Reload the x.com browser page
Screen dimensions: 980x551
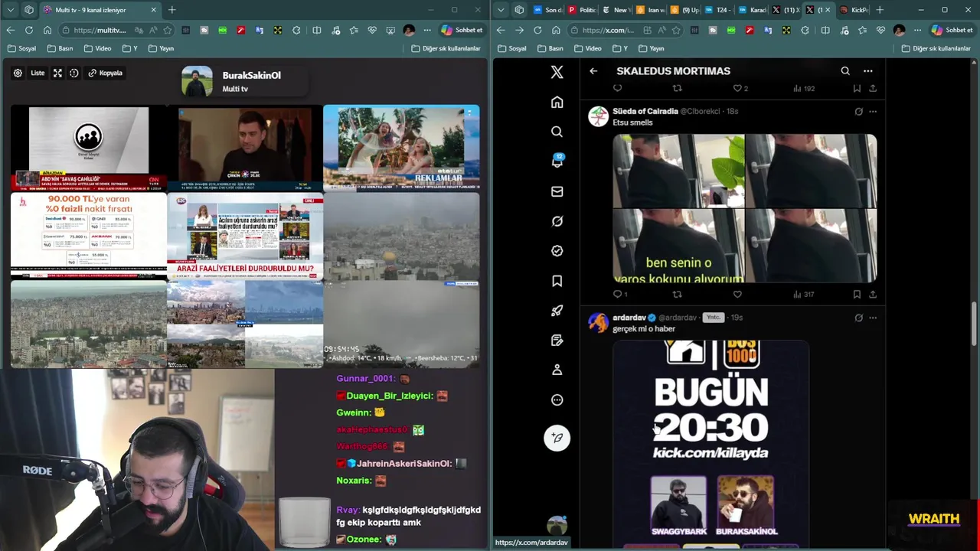(537, 30)
